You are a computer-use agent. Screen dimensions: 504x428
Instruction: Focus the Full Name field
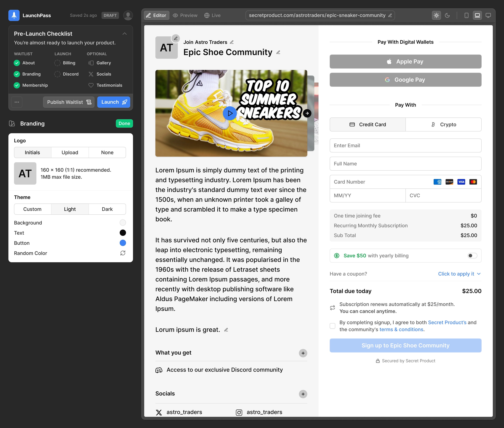[x=405, y=164]
